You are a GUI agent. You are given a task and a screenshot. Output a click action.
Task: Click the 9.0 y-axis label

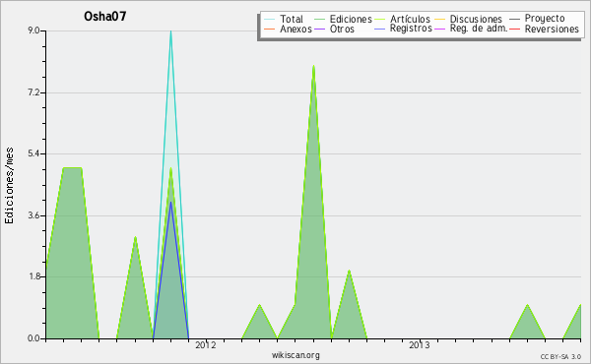33,30
